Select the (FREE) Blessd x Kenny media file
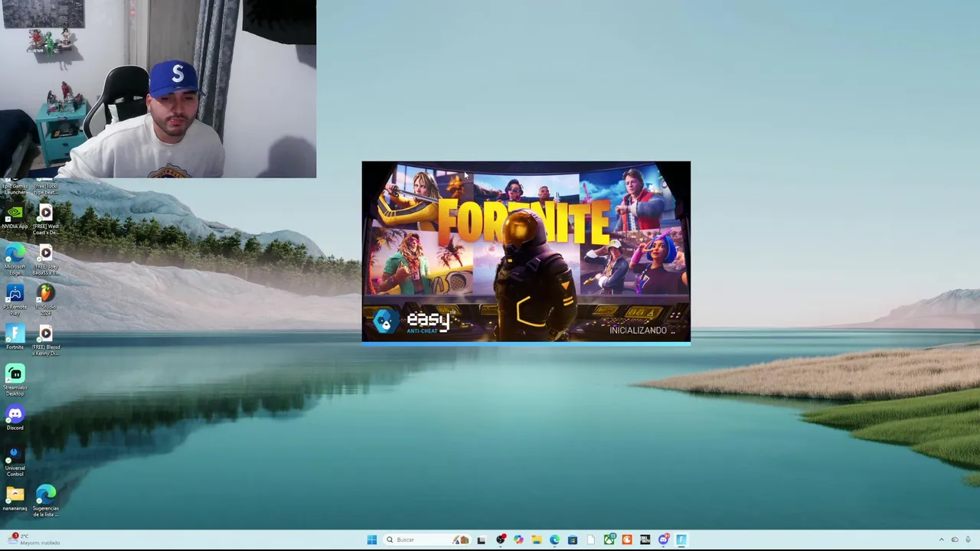Image resolution: width=980 pixels, height=551 pixels. (x=46, y=339)
